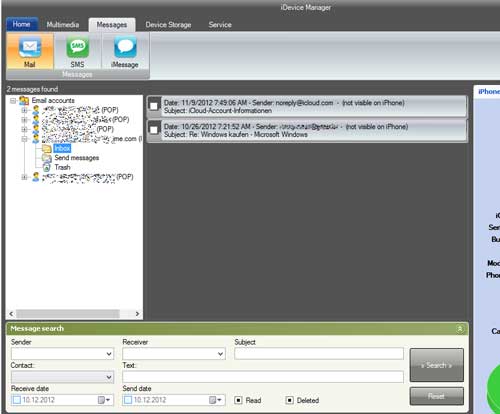Viewport: 500px width, 414px height.
Task: Select the Trash folder
Action: (x=62, y=167)
